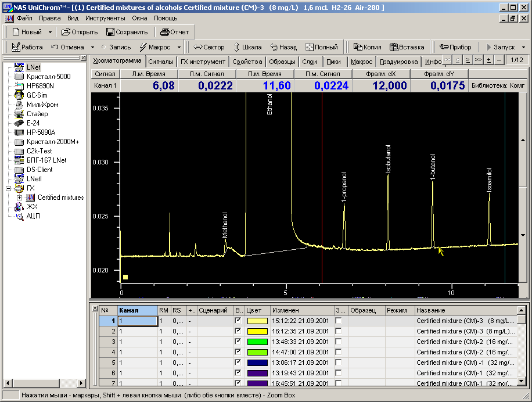
Task: Toggle the З... column checkbox in row 6
Action: click(x=338, y=373)
